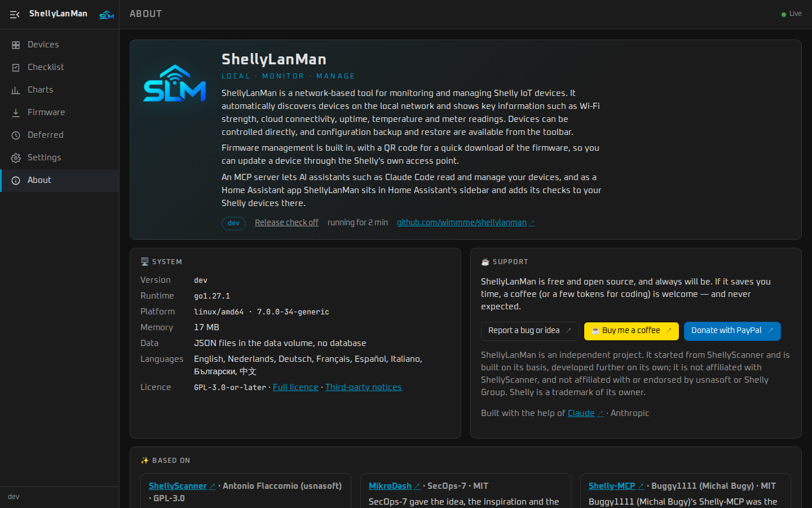Click the Donate with PayPal button

click(x=732, y=331)
